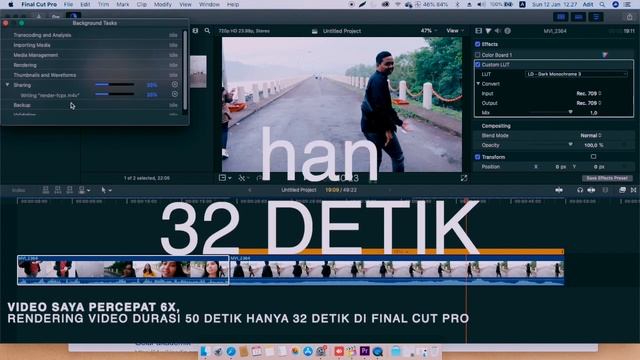640x360 pixels.
Task: Click the Sharing progress bar
Action: coord(115,84)
